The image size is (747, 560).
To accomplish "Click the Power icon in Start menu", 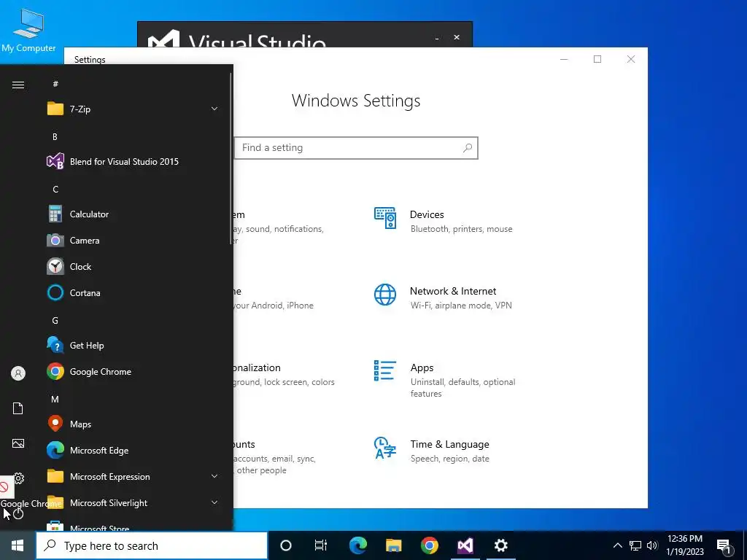I will pos(18,513).
